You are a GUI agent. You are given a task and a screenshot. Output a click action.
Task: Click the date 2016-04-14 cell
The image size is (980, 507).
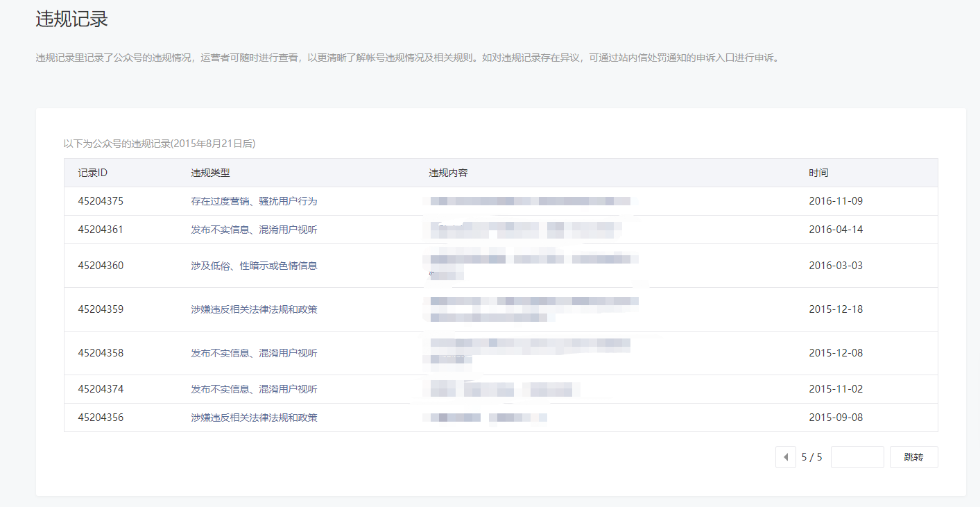(x=836, y=230)
